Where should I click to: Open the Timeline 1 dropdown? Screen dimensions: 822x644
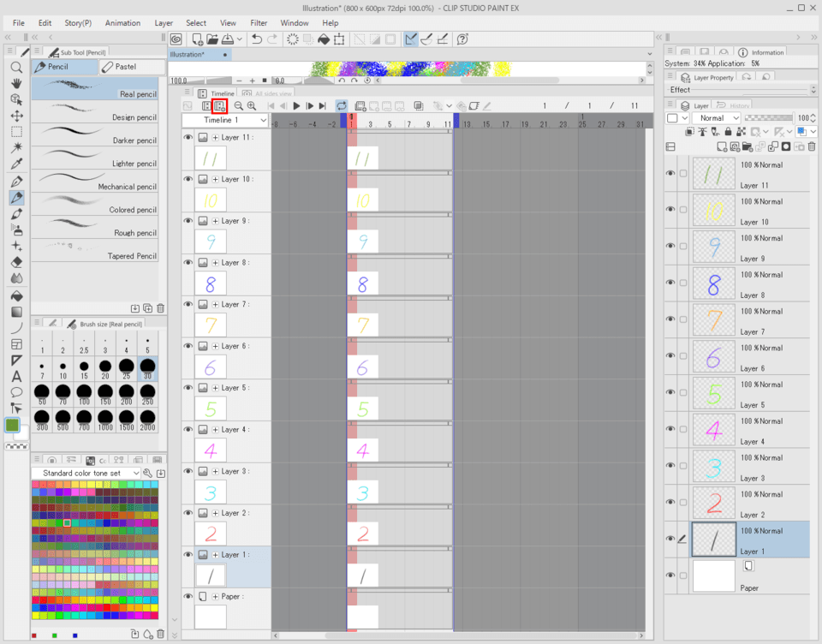(225, 121)
